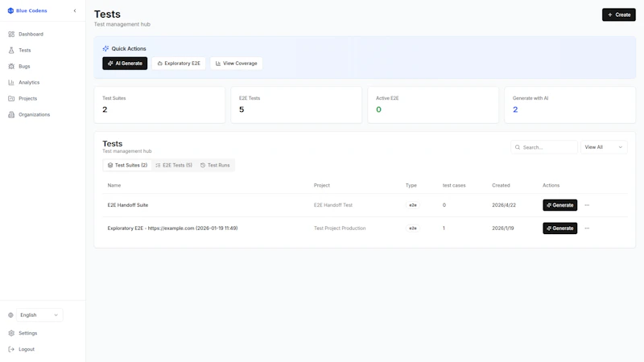The width and height of the screenshot is (644, 362).
Task: Click the E2E Handoff Test project cell
Action: pyautogui.click(x=333, y=205)
